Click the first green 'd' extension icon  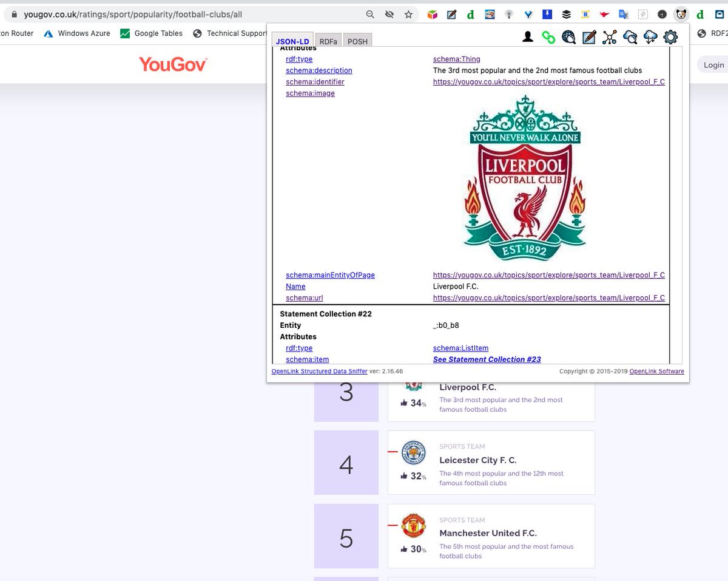tap(470, 14)
